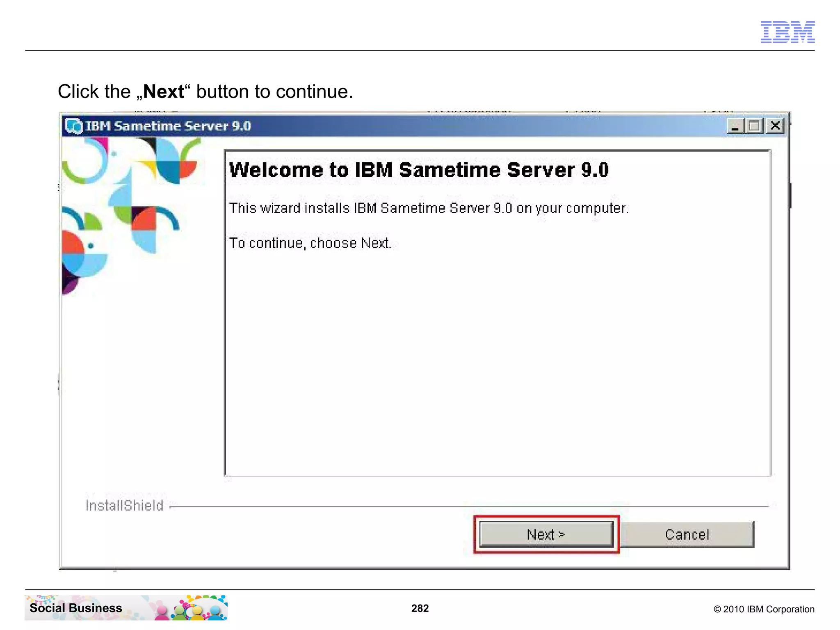Viewport: 840px width, 630px height.
Task: Close the IBM Sametime Server 9.0 installer
Action: [x=775, y=126]
